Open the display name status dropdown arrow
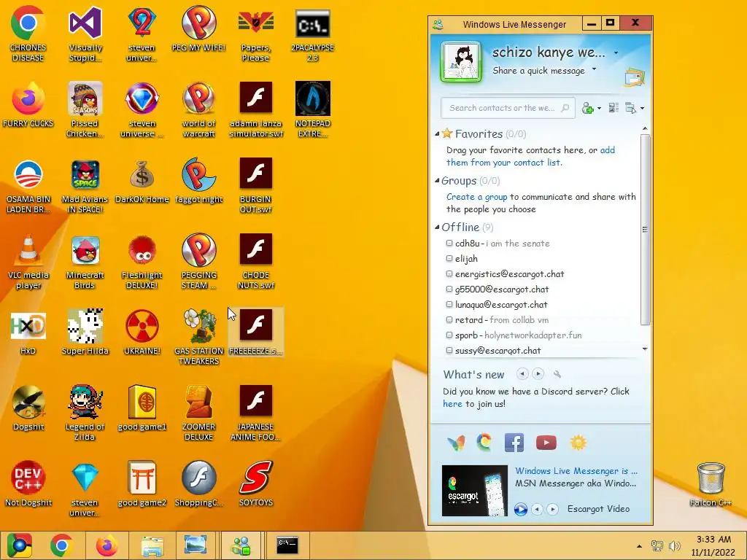The image size is (747, 560). pos(616,52)
